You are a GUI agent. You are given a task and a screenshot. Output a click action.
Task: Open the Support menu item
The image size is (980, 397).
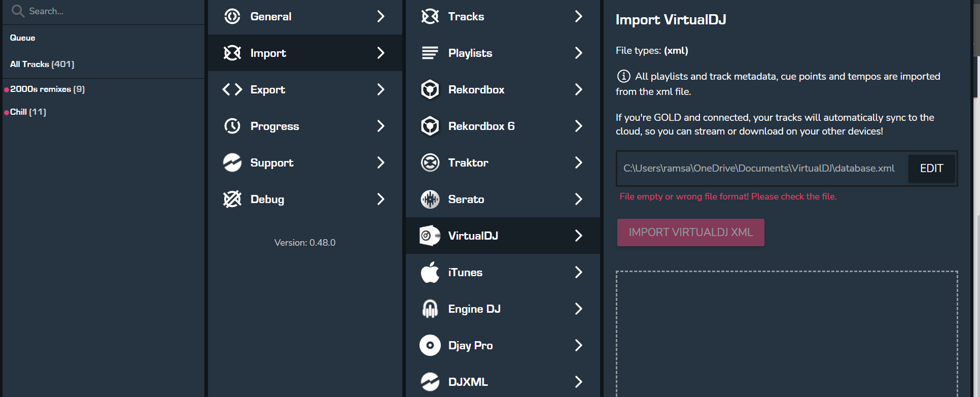point(305,162)
